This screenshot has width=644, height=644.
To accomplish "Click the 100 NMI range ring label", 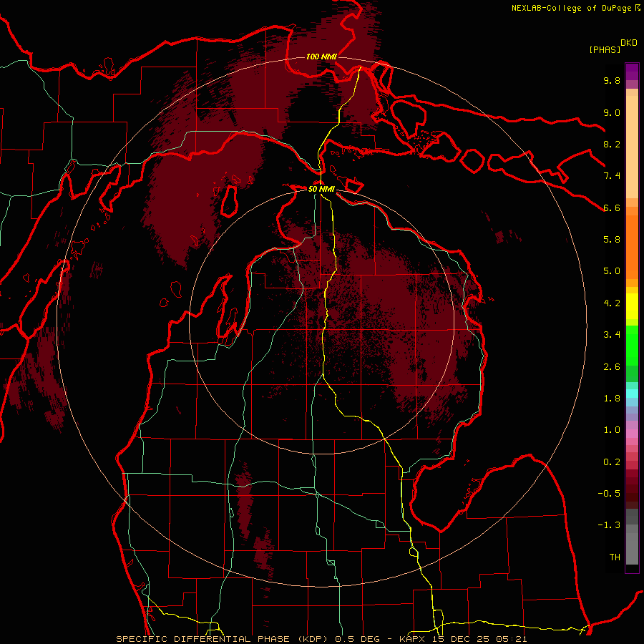I will point(321,57).
